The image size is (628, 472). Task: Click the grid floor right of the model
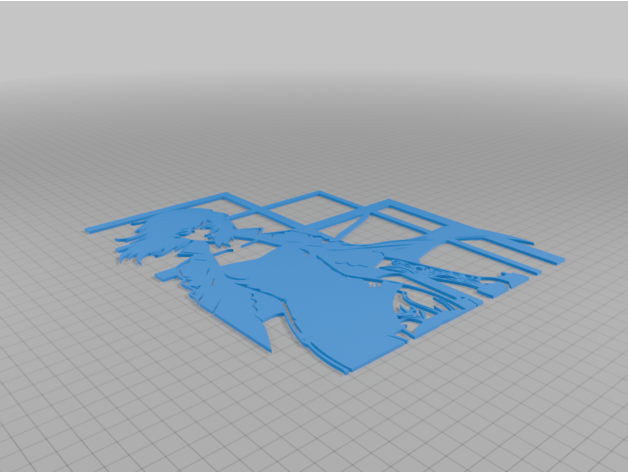(x=560, y=340)
